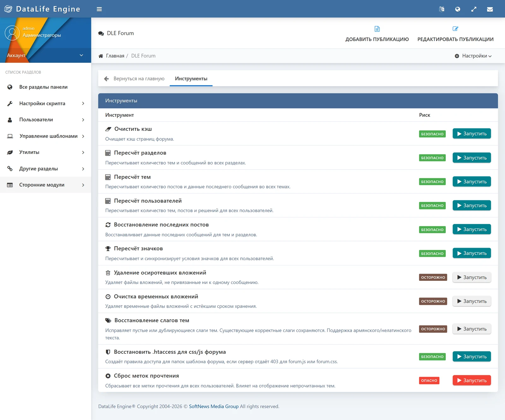Run the Очистить кэш tool
Image resolution: width=505 pixels, height=420 pixels.
(x=472, y=134)
